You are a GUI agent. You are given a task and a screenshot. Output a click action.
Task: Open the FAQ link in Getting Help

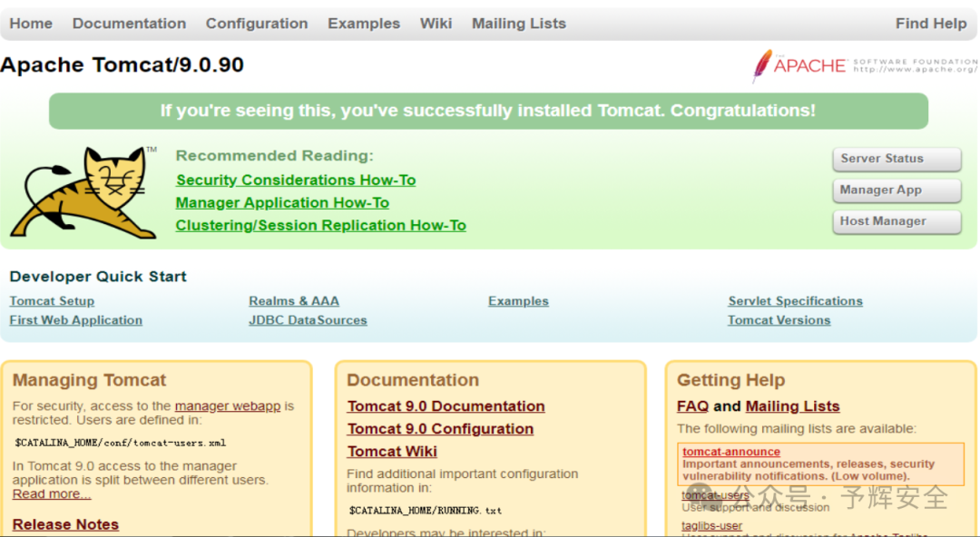pyautogui.click(x=692, y=406)
